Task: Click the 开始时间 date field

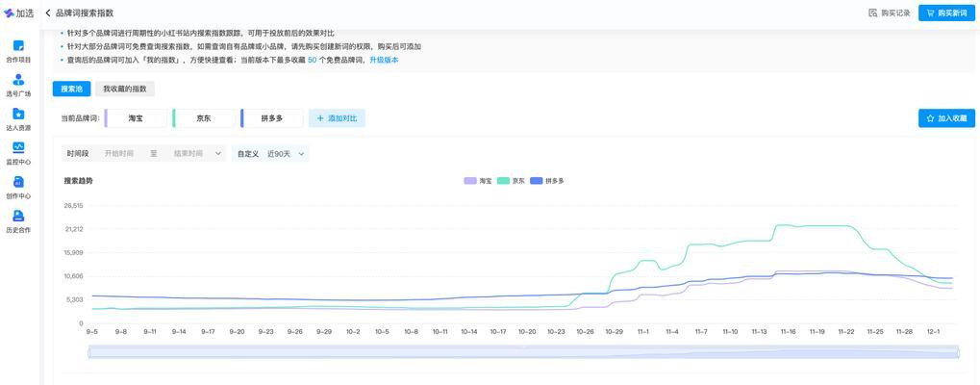Action: (x=118, y=153)
